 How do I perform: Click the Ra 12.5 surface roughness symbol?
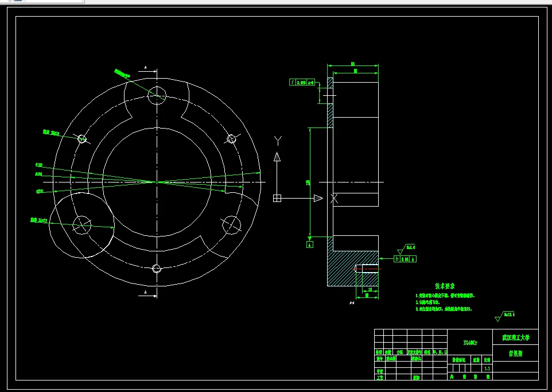click(x=504, y=316)
